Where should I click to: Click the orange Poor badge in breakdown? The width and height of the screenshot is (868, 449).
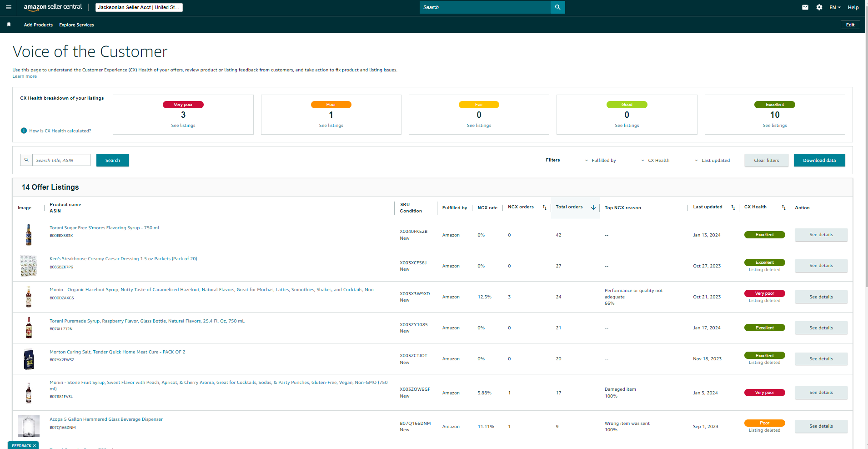coord(331,105)
